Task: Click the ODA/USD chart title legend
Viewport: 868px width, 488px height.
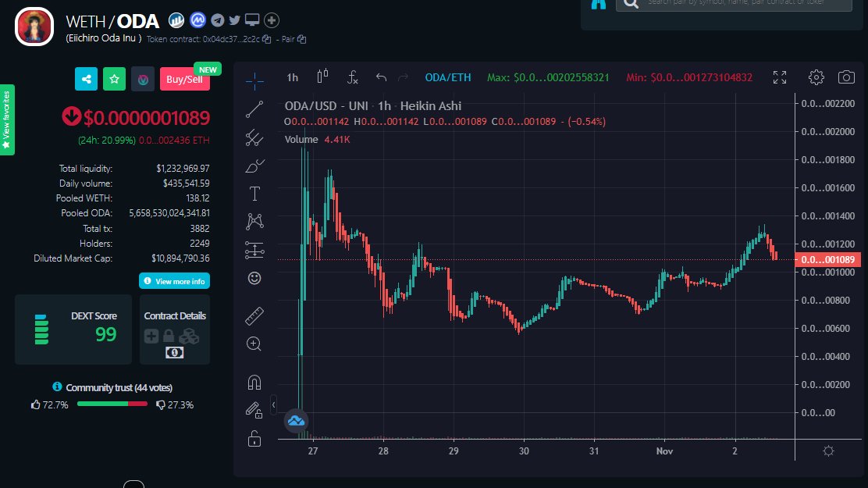Action: 373,105
